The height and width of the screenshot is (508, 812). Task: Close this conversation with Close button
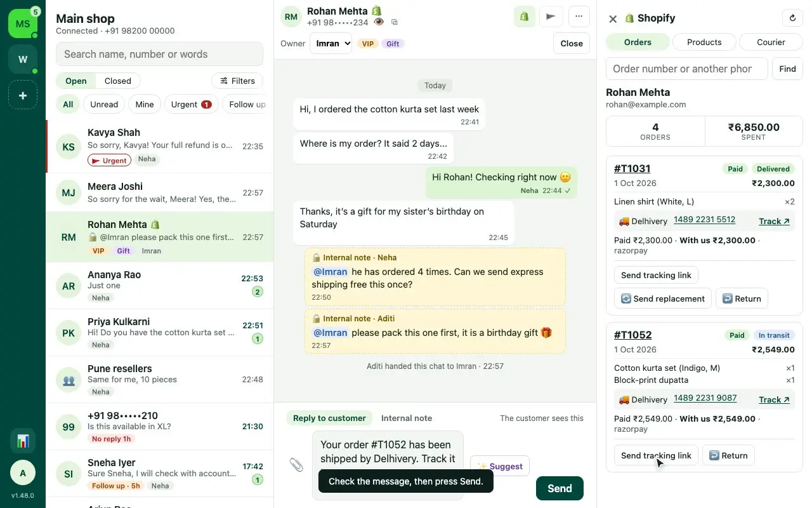[572, 43]
